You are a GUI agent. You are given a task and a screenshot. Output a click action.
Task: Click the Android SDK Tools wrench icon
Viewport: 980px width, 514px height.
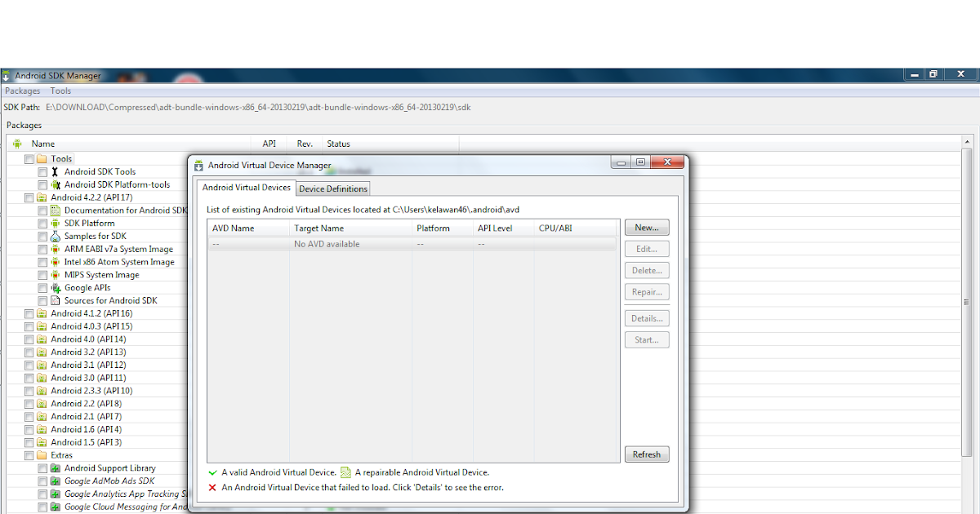coord(55,172)
